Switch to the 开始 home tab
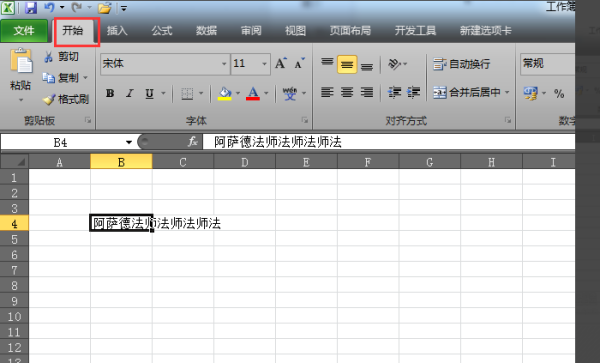 coord(73,30)
